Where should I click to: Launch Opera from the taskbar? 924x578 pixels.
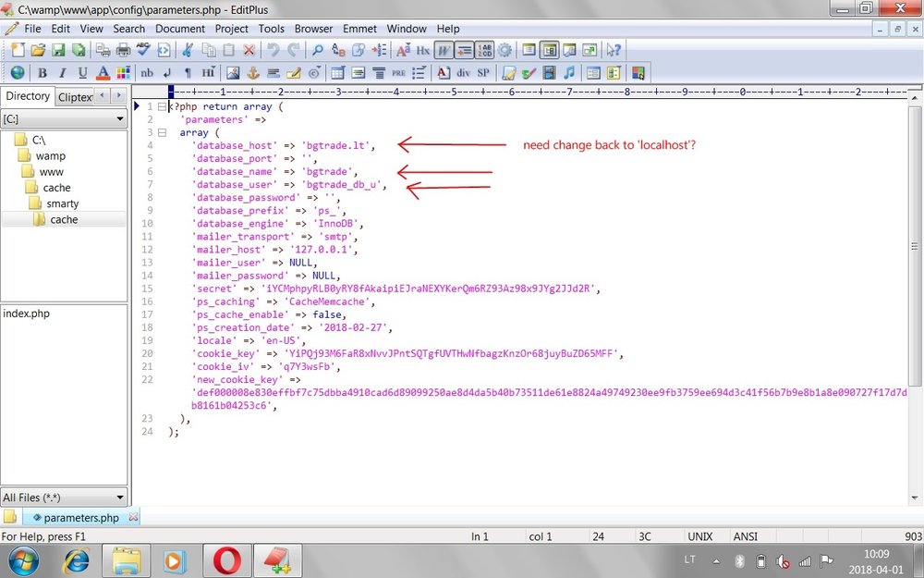[226, 560]
